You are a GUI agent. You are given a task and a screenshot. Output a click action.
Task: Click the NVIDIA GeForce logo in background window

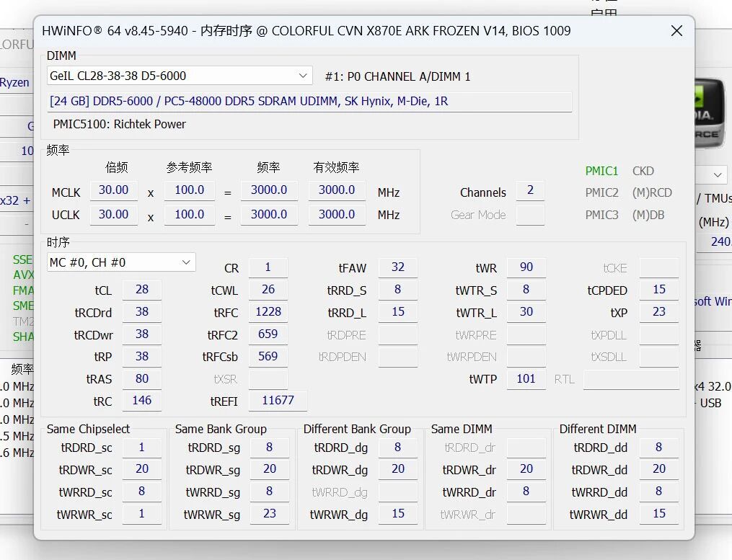click(710, 113)
